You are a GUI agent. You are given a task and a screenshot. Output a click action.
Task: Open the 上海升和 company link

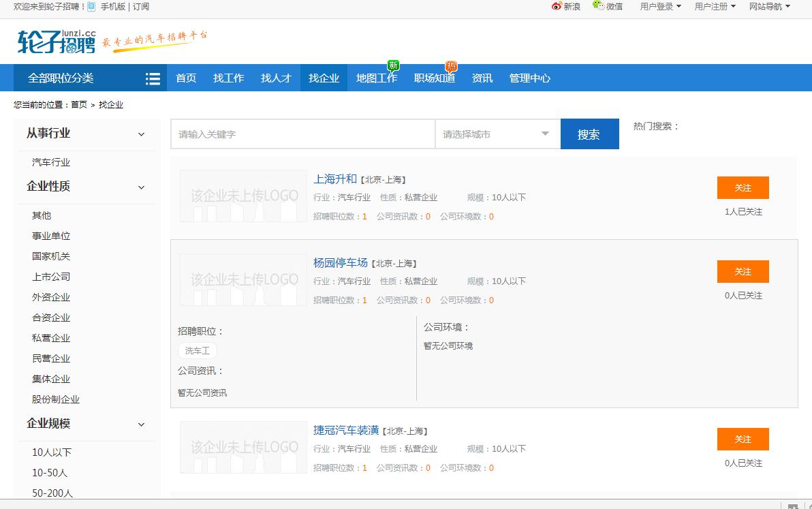coord(335,179)
